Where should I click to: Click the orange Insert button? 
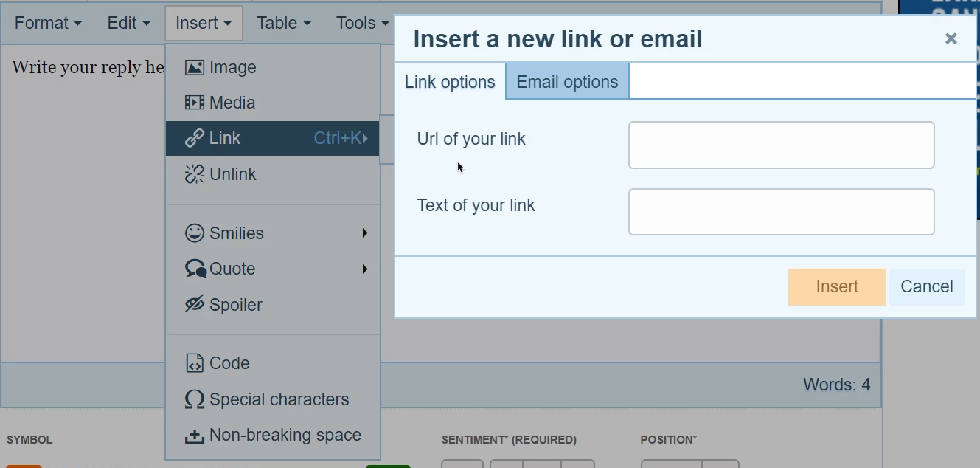coord(837,287)
